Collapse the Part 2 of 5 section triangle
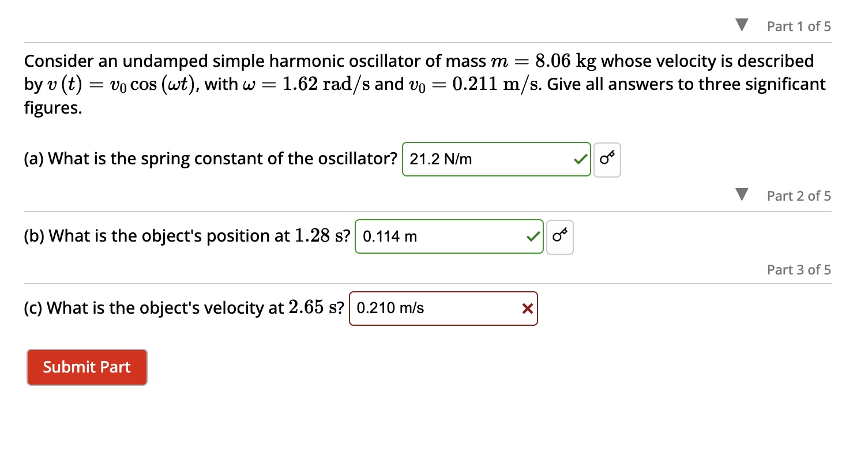The height and width of the screenshot is (474, 868). click(741, 194)
